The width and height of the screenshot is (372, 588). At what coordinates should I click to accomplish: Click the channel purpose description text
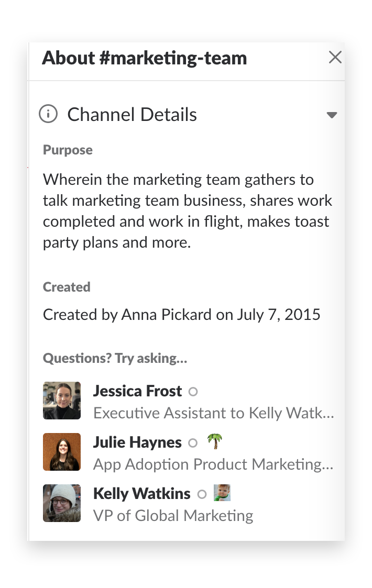click(x=188, y=211)
